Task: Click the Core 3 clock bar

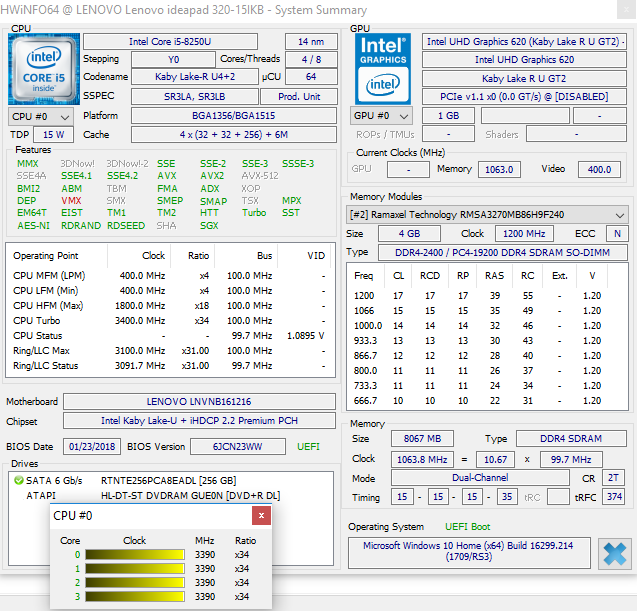Action: tap(135, 596)
